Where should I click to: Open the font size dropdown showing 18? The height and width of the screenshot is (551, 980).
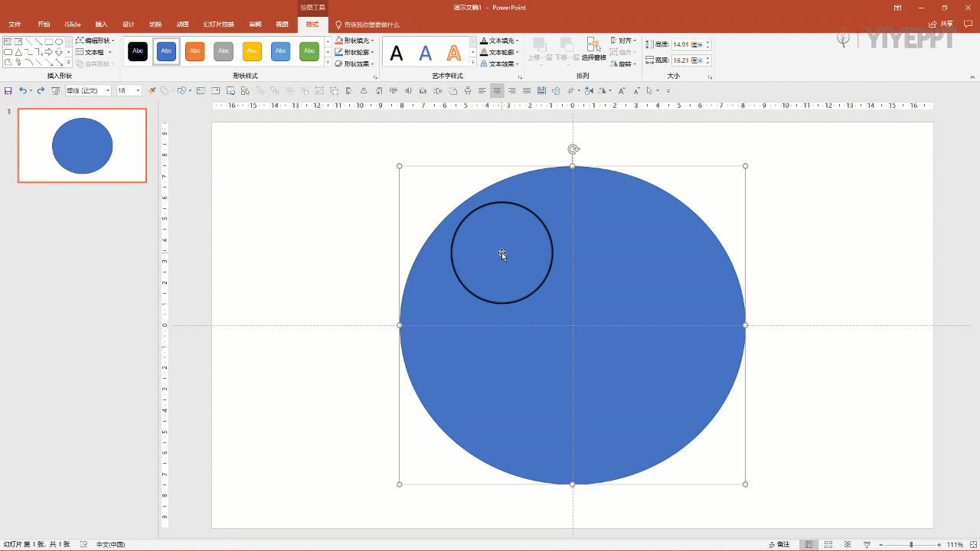coord(139,90)
